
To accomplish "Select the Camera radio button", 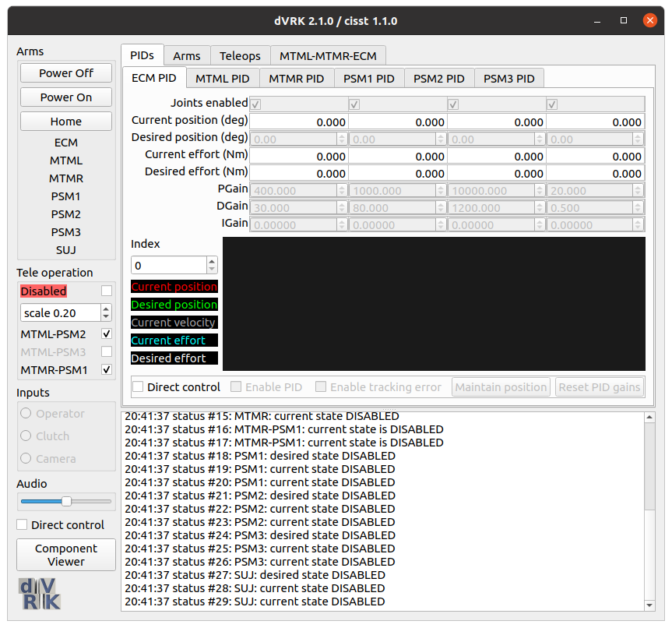I will pyautogui.click(x=26, y=458).
